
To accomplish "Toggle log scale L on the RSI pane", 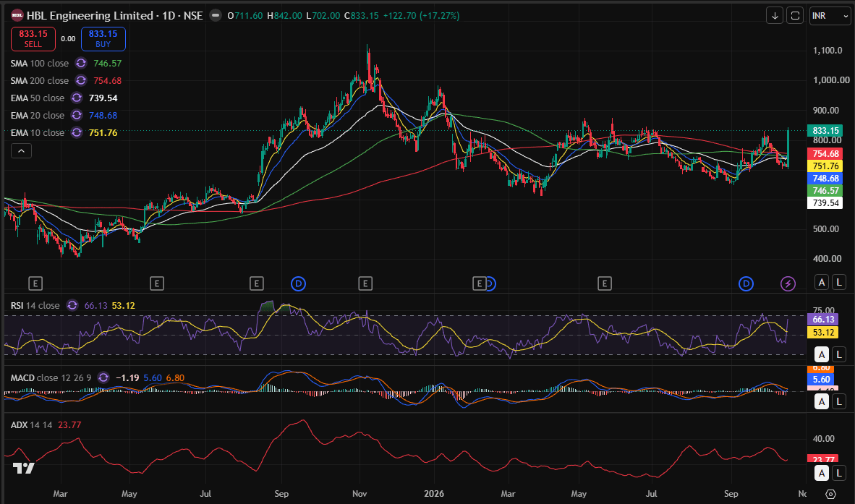I will click(x=839, y=354).
